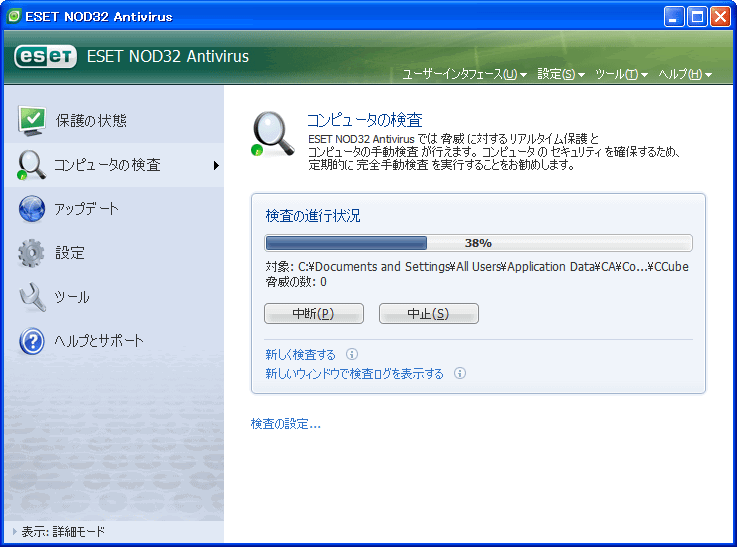Click the wrench Tools icon

click(x=32, y=297)
